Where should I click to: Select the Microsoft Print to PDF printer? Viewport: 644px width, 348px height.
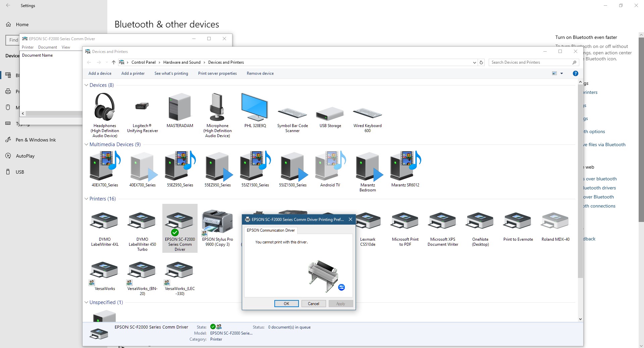[x=405, y=230]
